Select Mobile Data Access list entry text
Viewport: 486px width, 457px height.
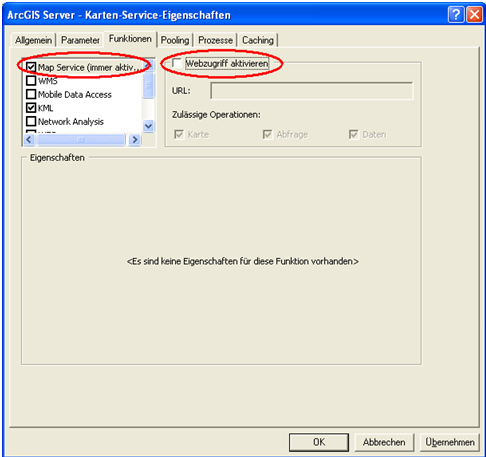tap(75, 94)
